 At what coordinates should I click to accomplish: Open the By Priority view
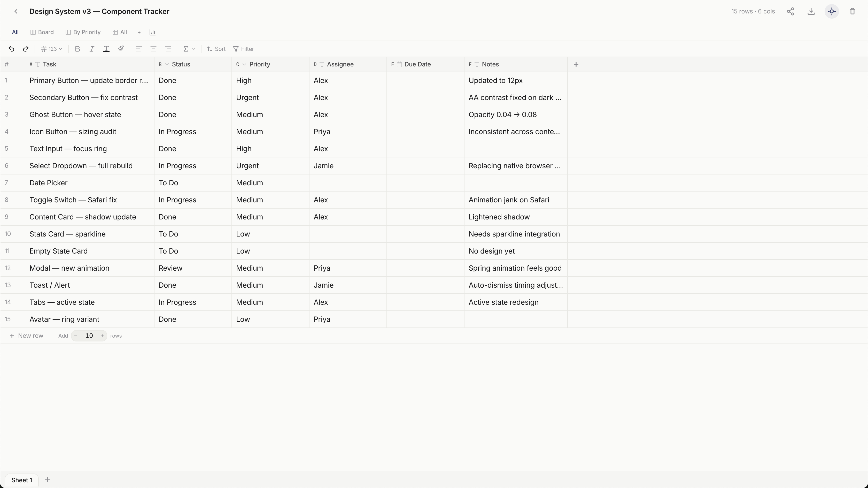[x=83, y=32]
